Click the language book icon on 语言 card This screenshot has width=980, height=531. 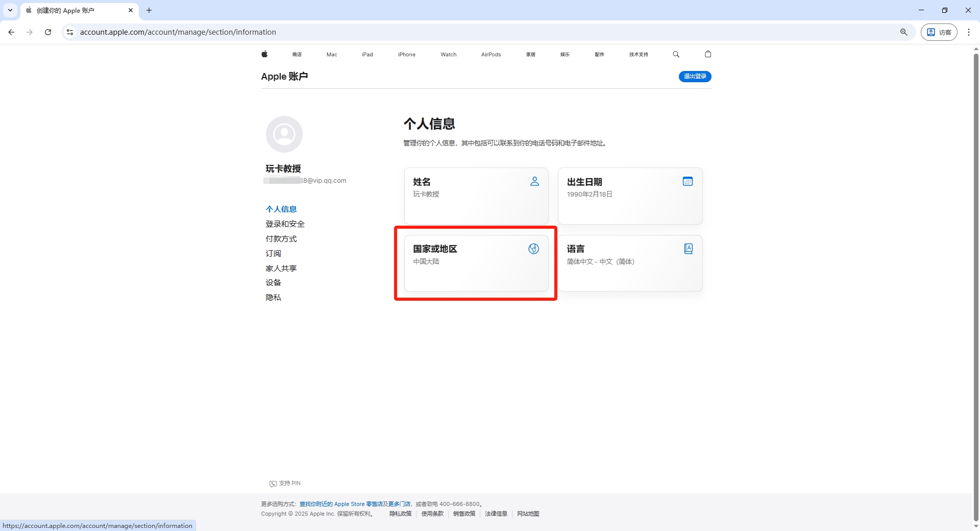point(688,249)
